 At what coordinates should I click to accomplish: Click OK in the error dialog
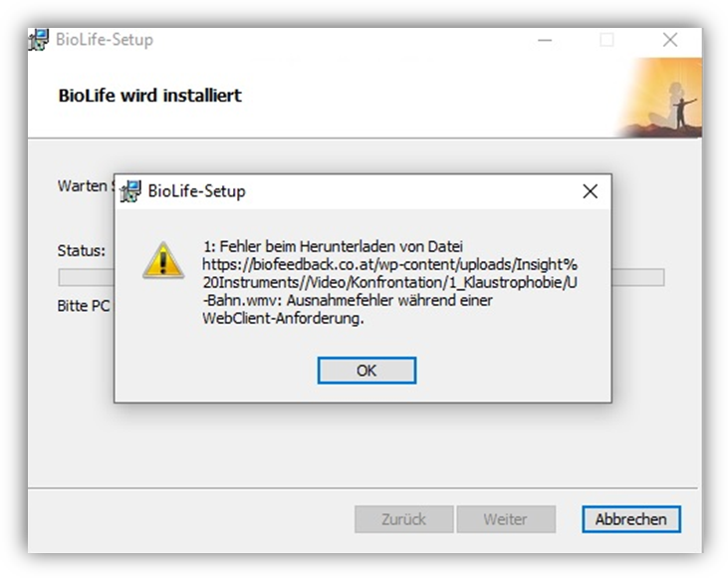(366, 371)
